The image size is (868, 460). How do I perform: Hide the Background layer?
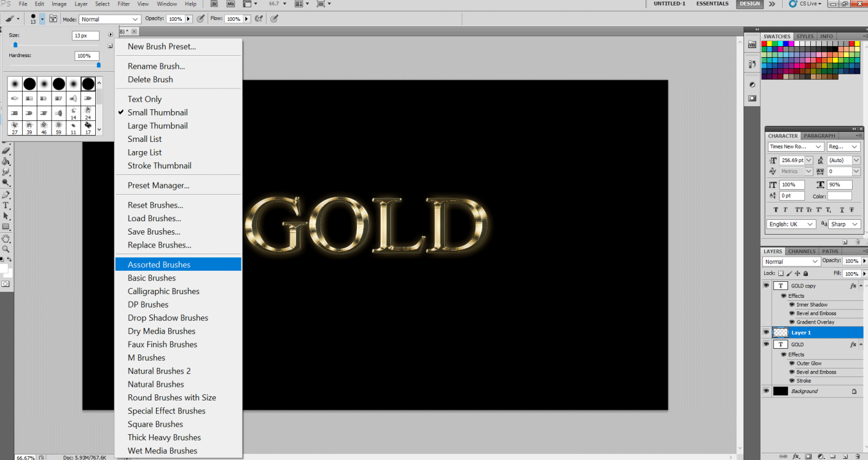pyautogui.click(x=766, y=391)
